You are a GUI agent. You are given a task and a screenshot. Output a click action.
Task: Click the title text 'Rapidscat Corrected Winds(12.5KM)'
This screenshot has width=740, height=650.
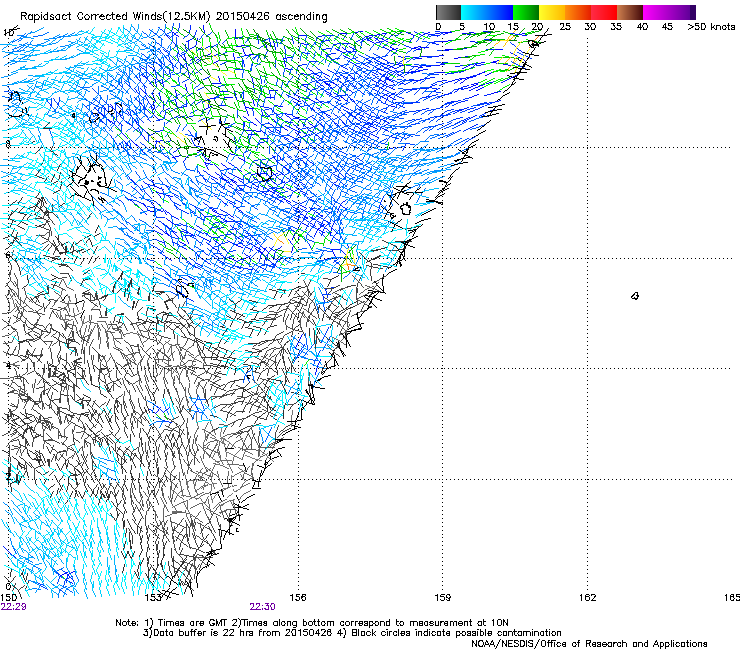[x=115, y=17]
